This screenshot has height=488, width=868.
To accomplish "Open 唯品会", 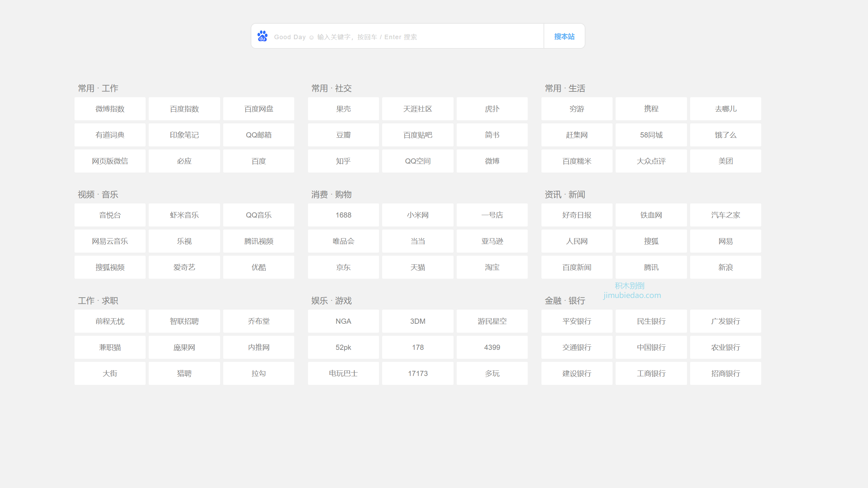I will [x=343, y=241].
